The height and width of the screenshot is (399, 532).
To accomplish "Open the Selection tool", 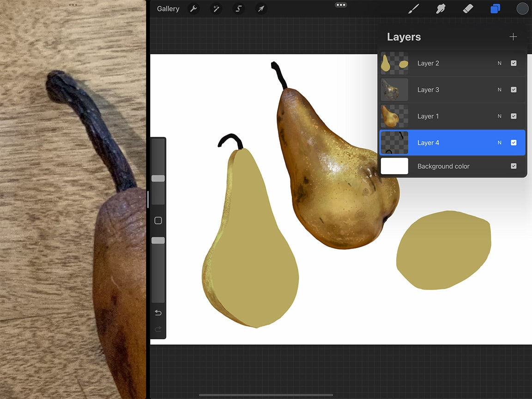I will coord(238,8).
